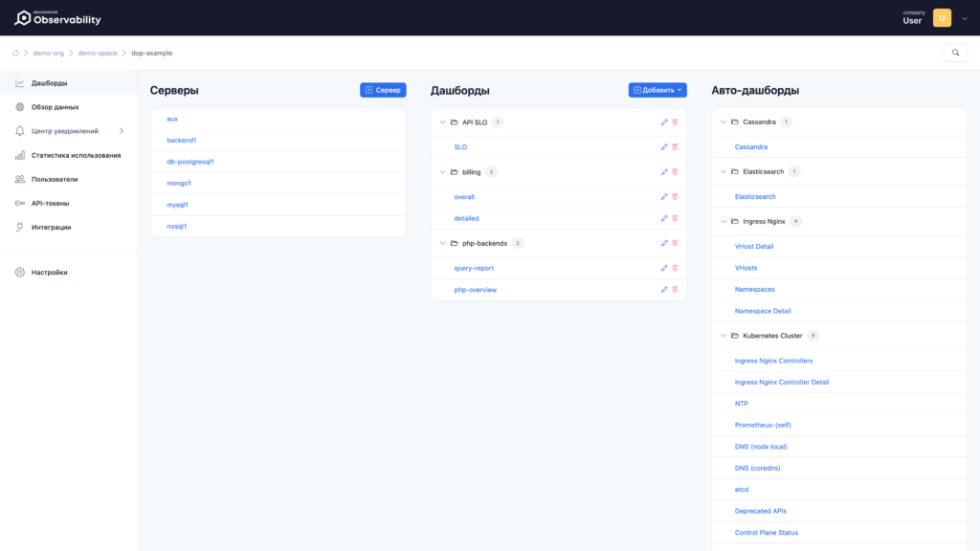Click the edit pencil next to billing folder
The height and width of the screenshot is (551, 980).
[664, 172]
